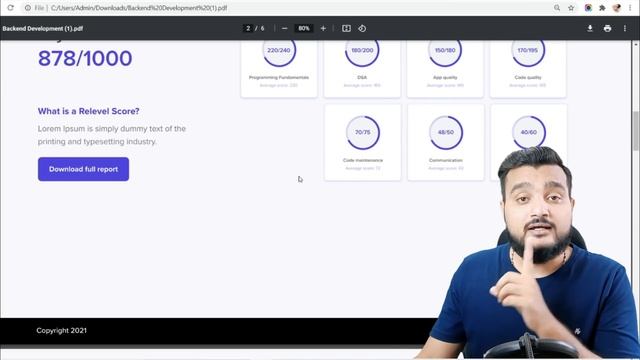Screen dimensions: 640x360
Task: Click the 878/1000 score text
Action: click(x=85, y=58)
